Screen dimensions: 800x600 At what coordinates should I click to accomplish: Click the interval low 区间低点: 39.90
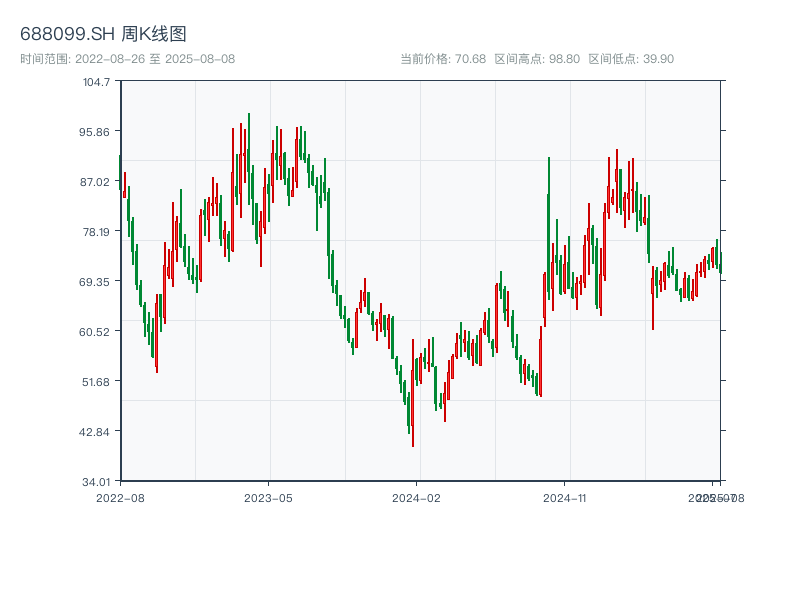(x=631, y=59)
